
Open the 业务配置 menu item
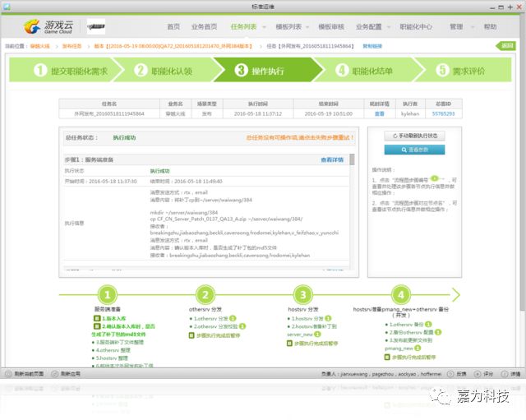click(369, 27)
